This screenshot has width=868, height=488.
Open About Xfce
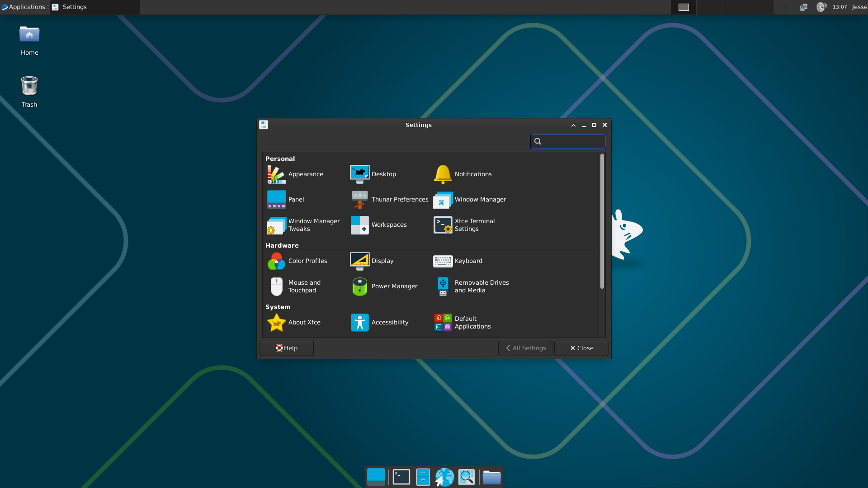[294, 323]
